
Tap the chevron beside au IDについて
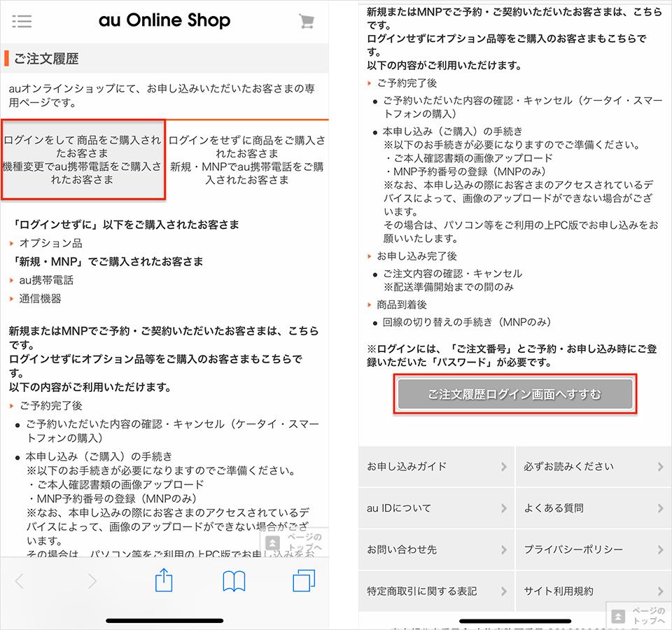coord(504,508)
